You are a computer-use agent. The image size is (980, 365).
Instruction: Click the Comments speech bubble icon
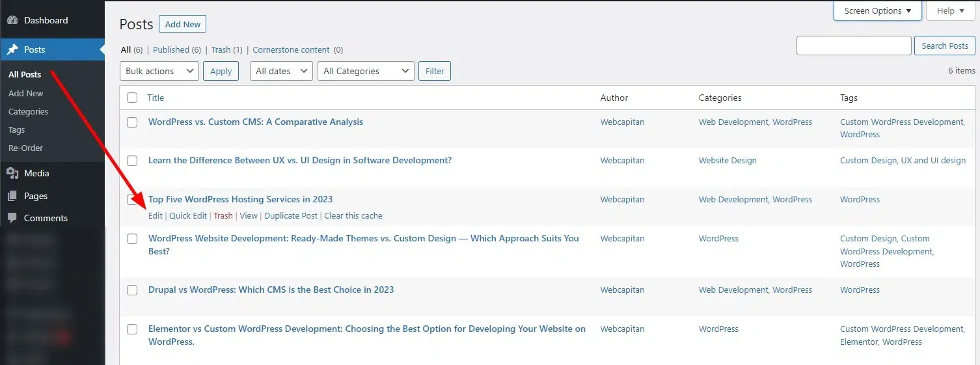click(x=12, y=218)
